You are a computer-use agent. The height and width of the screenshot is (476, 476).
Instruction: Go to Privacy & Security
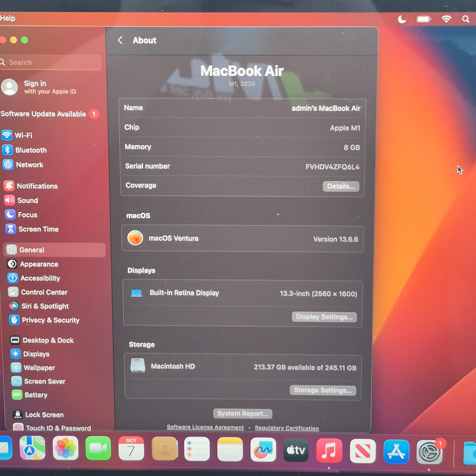tap(44, 320)
